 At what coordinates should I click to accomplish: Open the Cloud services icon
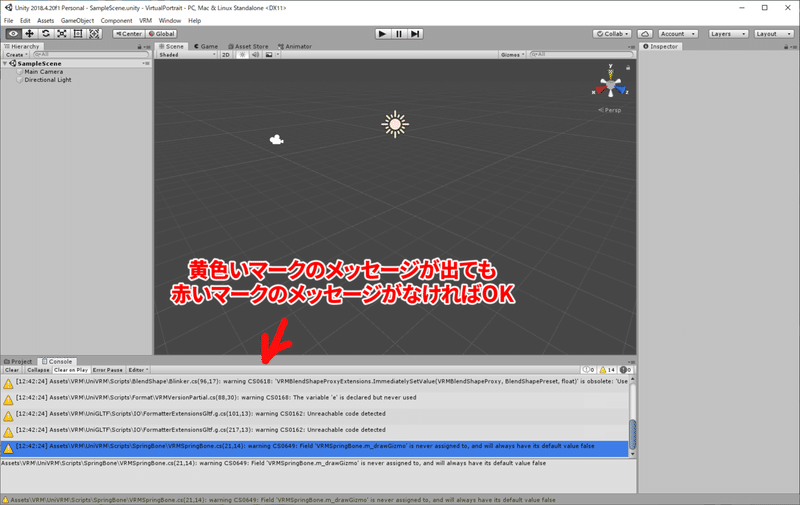pyautogui.click(x=645, y=34)
